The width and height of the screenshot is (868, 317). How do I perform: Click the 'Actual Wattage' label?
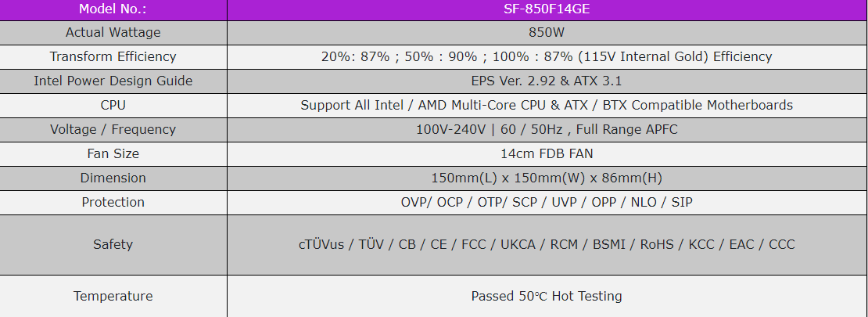[113, 33]
